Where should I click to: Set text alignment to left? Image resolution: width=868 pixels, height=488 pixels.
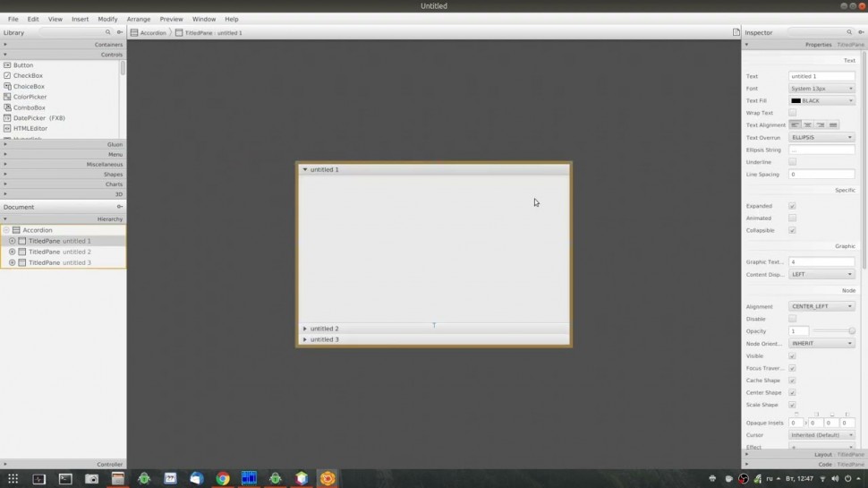[795, 125]
